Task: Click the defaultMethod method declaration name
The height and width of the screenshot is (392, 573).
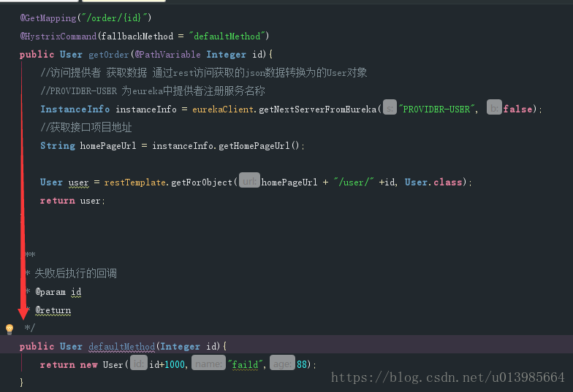Action: 121,346
